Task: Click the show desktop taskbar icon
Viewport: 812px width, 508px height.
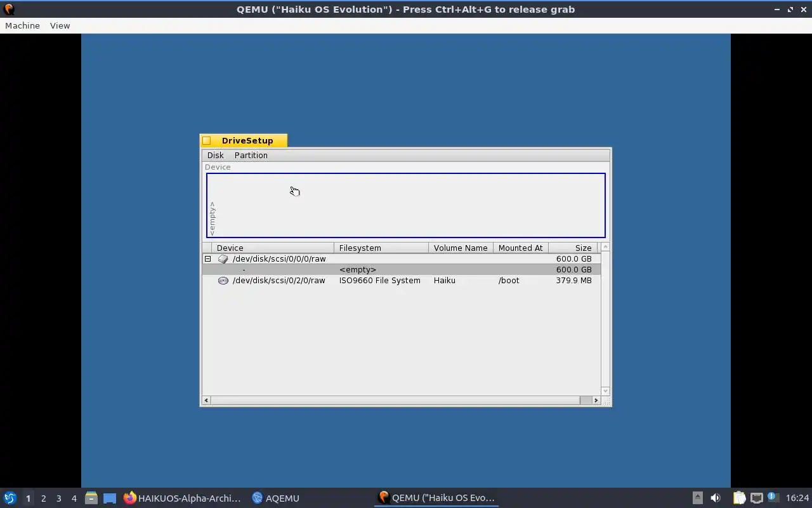Action: coord(110,498)
